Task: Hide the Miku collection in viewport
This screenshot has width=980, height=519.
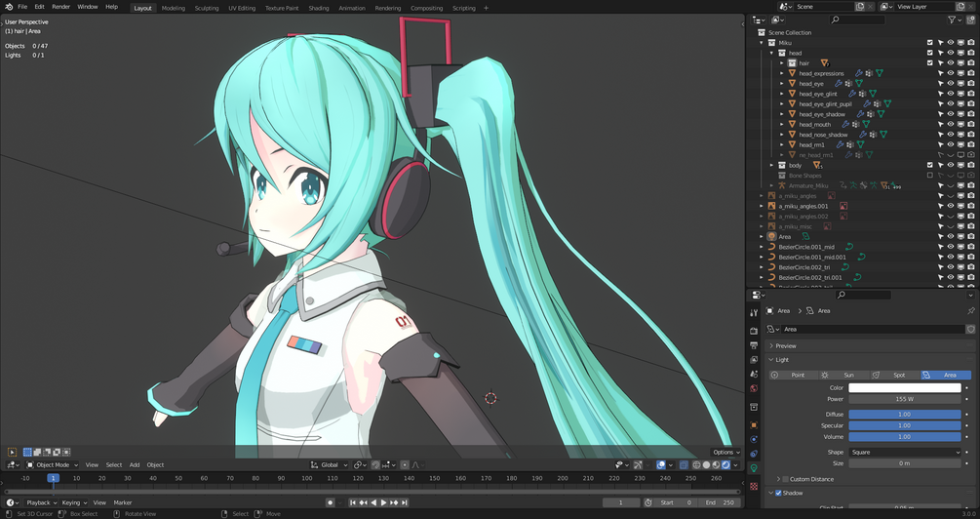Action: tap(951, 43)
